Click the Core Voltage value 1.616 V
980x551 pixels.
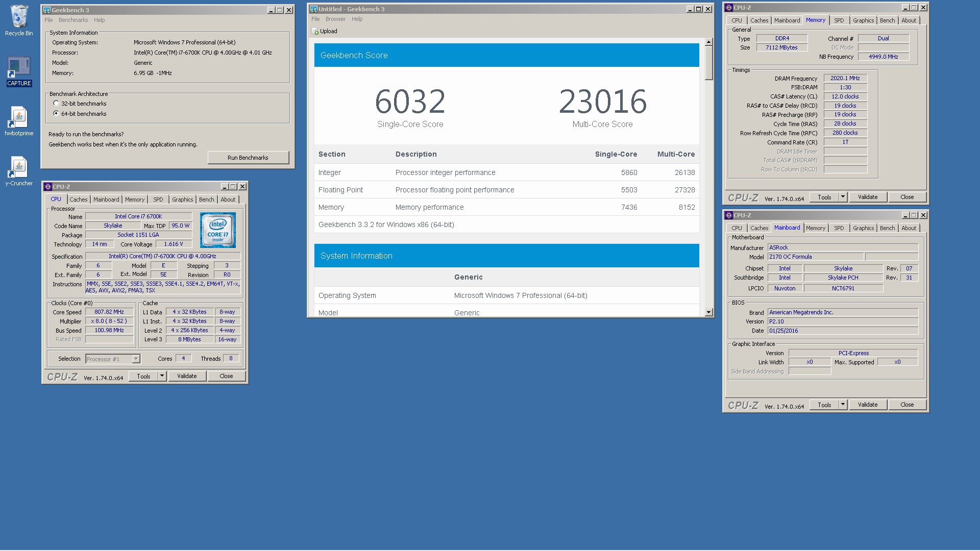tap(174, 244)
